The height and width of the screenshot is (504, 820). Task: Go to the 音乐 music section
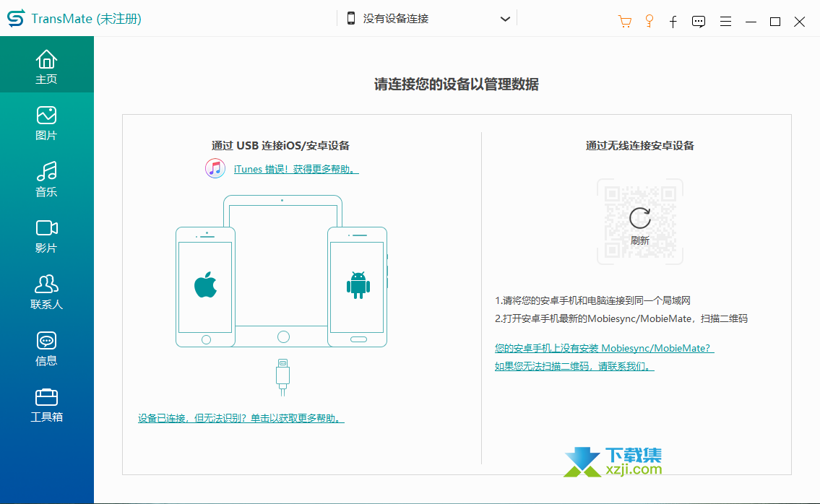46,179
